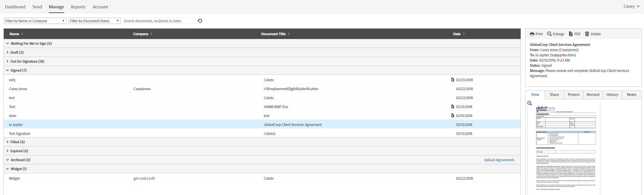Click the zoom icon above document preview
This screenshot has height=195, width=644.
click(x=530, y=103)
